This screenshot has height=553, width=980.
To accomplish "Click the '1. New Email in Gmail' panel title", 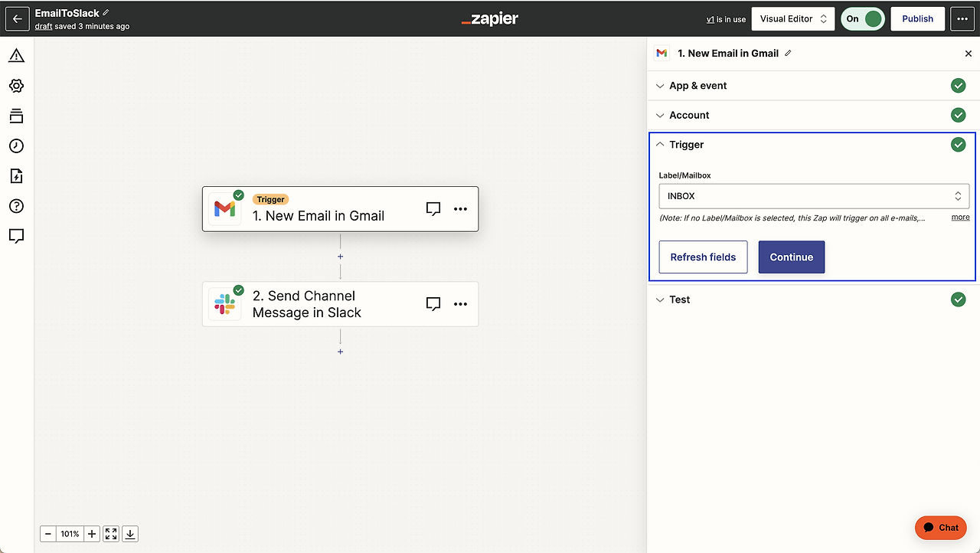I will coord(728,54).
